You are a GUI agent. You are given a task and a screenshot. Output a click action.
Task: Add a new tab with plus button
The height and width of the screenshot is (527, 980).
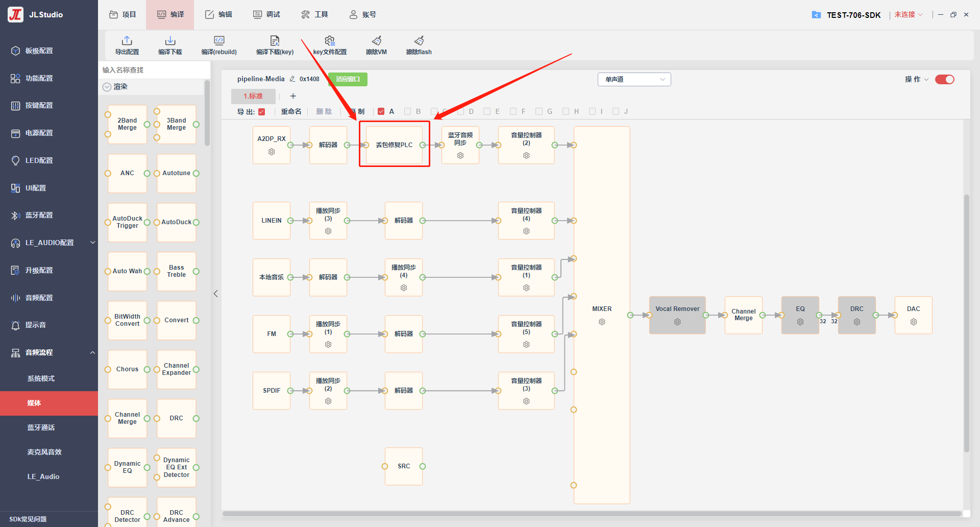tap(293, 96)
